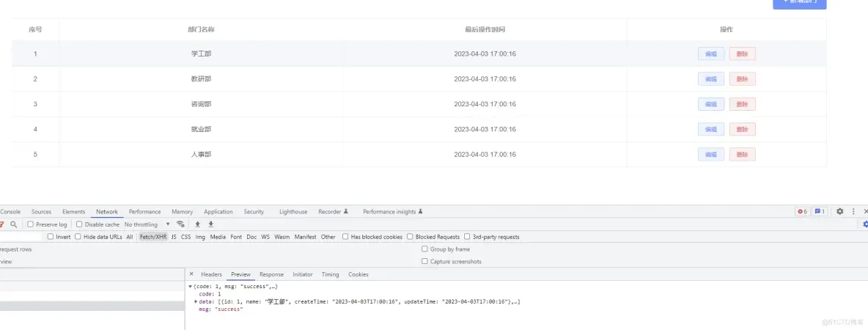This screenshot has height=330, width=868.
Task: Click the edit button for 学工部
Action: [711, 54]
